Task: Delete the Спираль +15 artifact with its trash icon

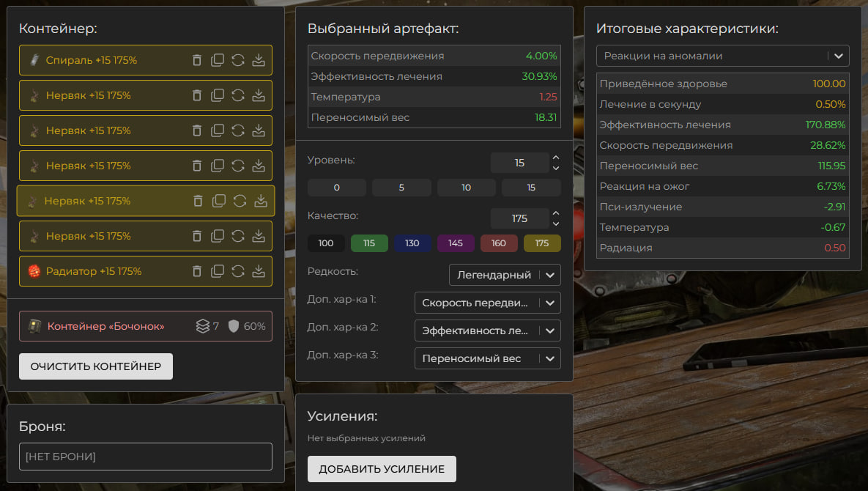Action: click(x=196, y=60)
